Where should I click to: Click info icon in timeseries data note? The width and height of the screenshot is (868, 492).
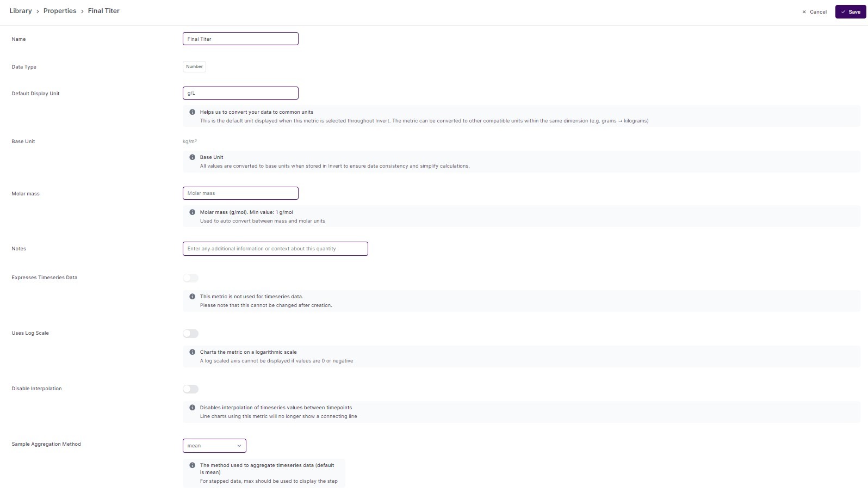pyautogui.click(x=192, y=297)
